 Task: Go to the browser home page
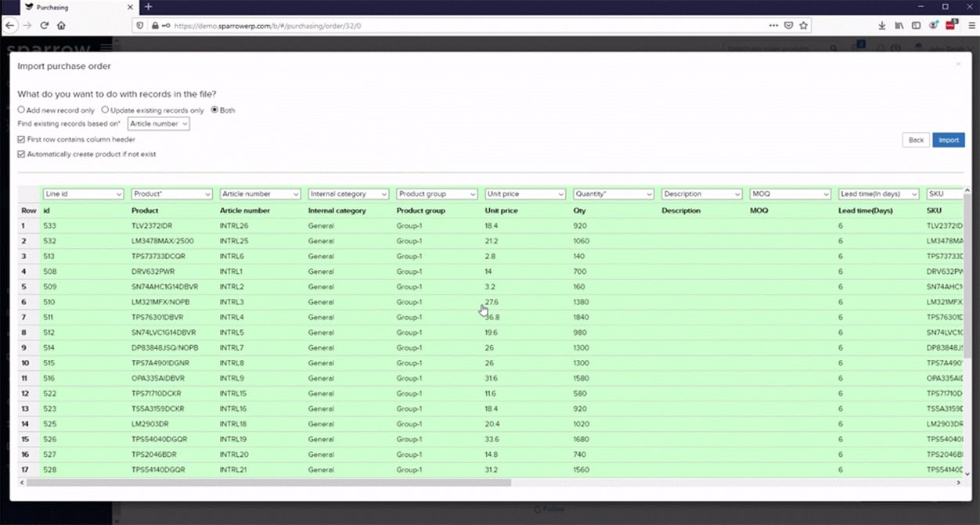[x=61, y=25]
